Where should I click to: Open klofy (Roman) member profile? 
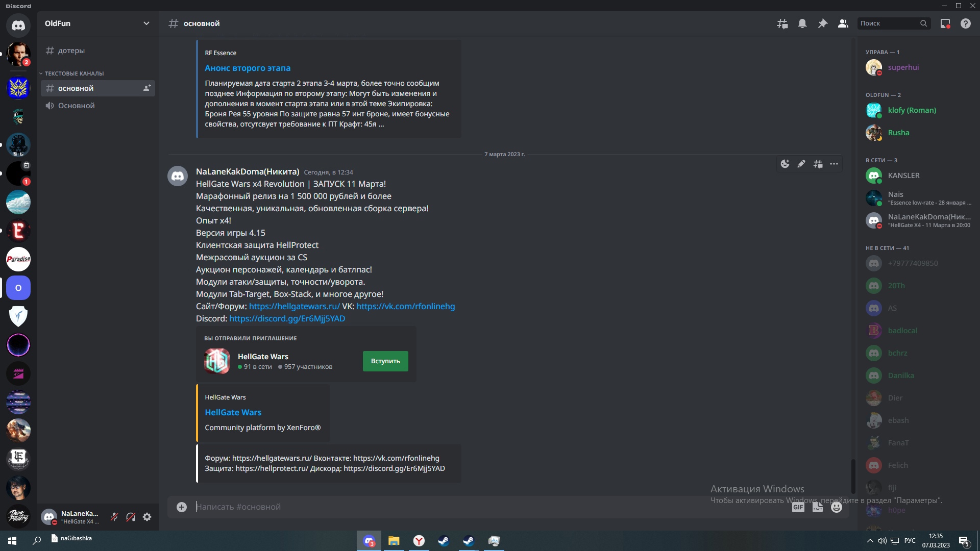pyautogui.click(x=917, y=110)
